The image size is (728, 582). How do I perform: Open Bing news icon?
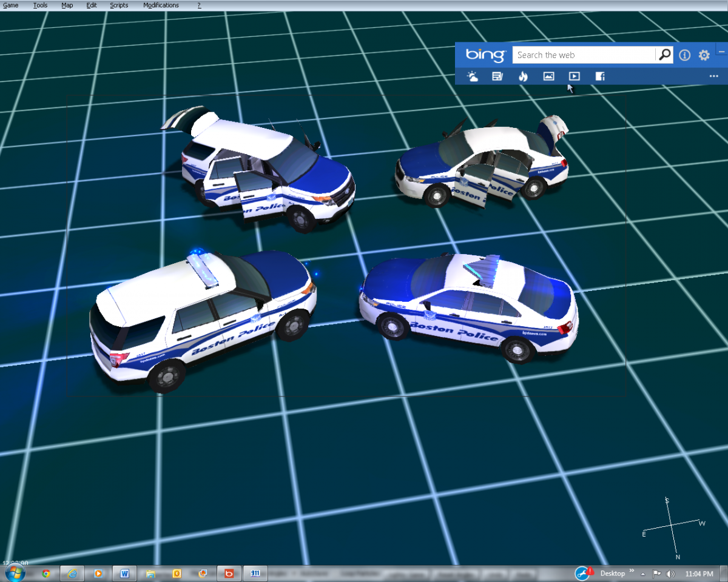click(x=497, y=76)
